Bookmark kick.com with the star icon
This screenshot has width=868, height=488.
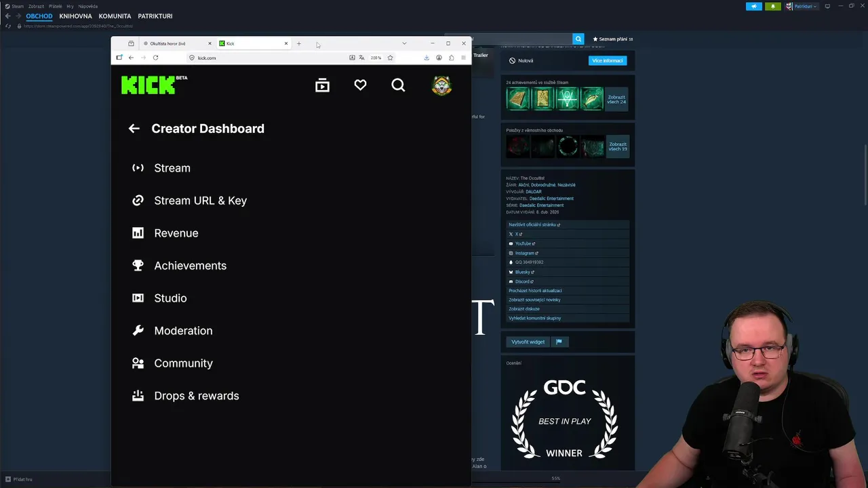(390, 58)
